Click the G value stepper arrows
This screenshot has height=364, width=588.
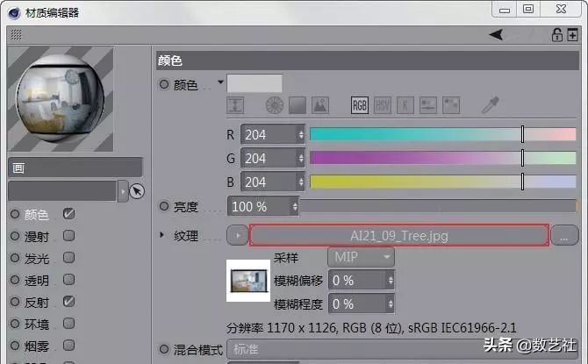tap(301, 159)
